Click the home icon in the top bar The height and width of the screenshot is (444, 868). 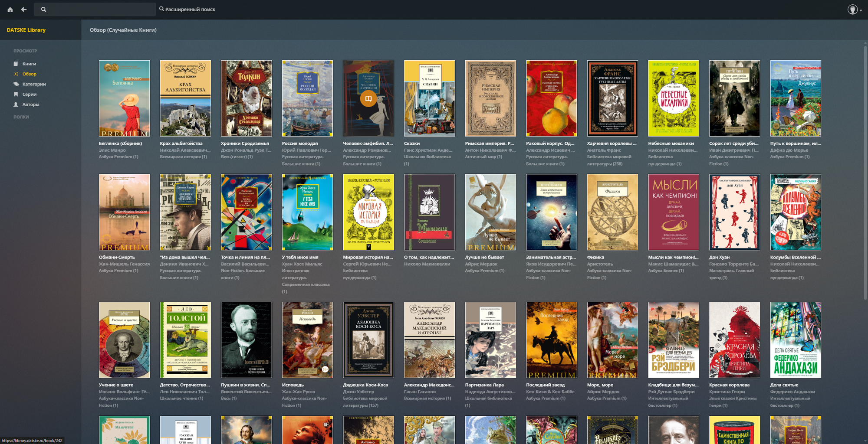[x=10, y=10]
